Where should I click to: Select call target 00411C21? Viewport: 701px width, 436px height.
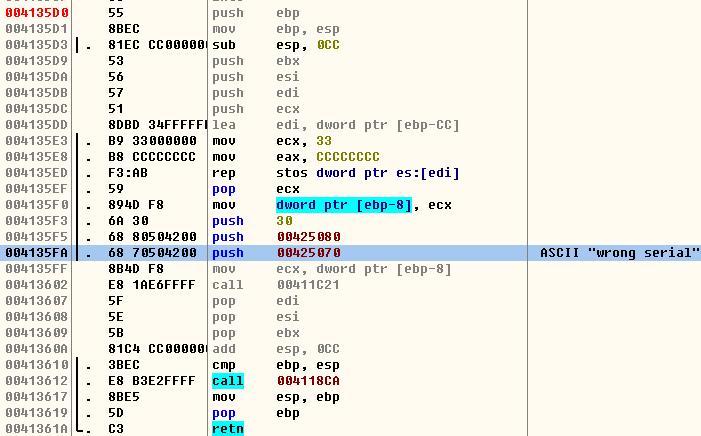point(308,285)
